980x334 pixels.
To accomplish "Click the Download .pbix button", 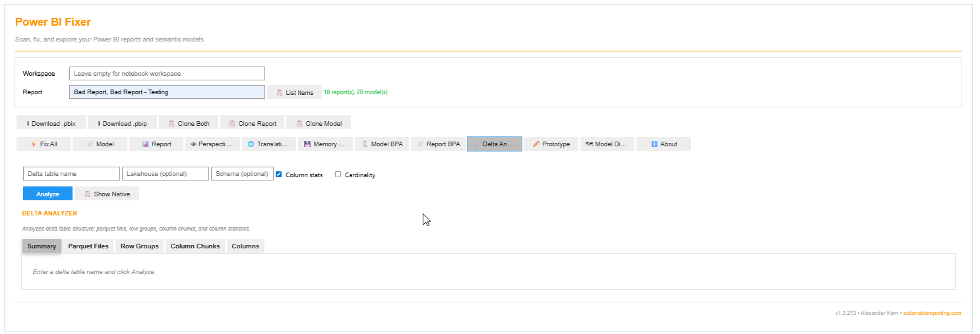I will [51, 123].
